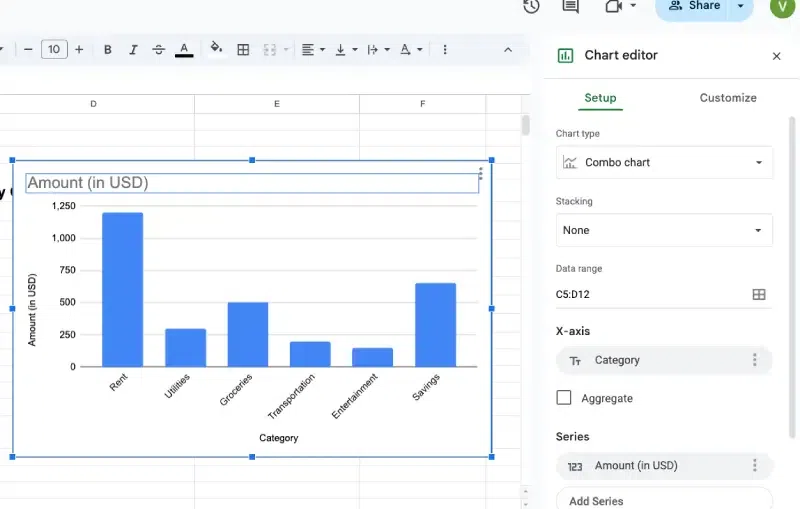Select column D header
800x509 pixels.
pyautogui.click(x=93, y=104)
